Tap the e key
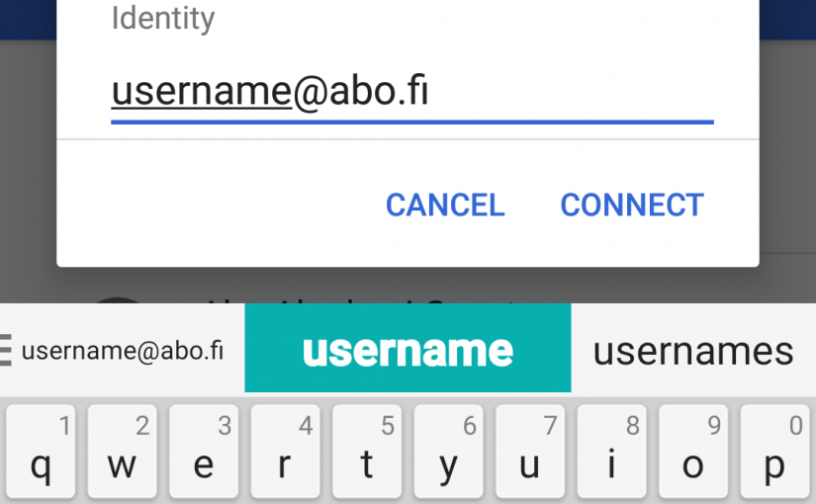The image size is (816, 504). coord(204,452)
